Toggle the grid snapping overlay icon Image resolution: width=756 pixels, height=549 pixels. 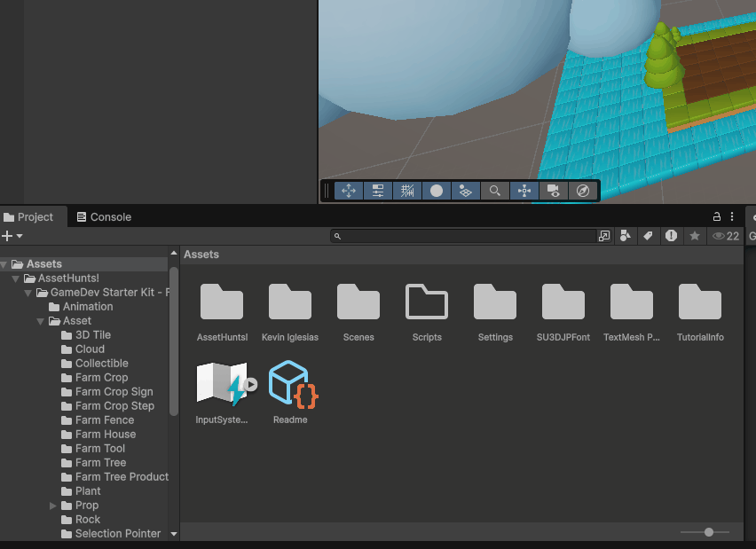(407, 191)
